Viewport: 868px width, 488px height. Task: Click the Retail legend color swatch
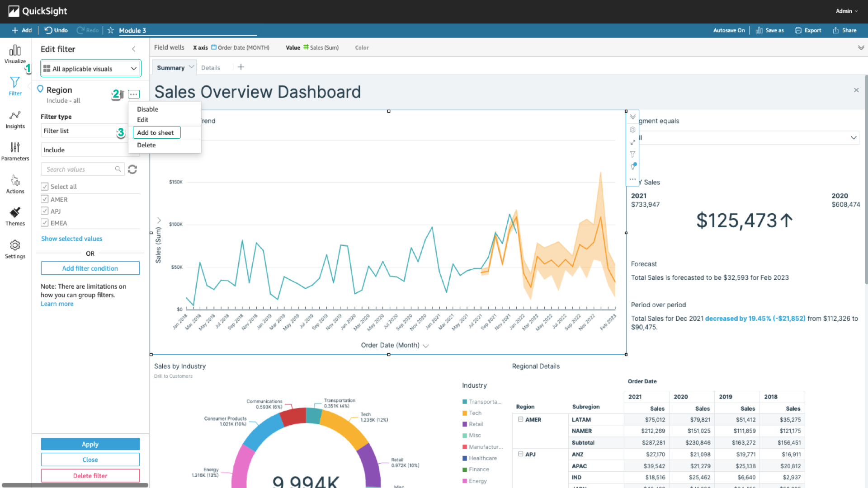pos(465,424)
